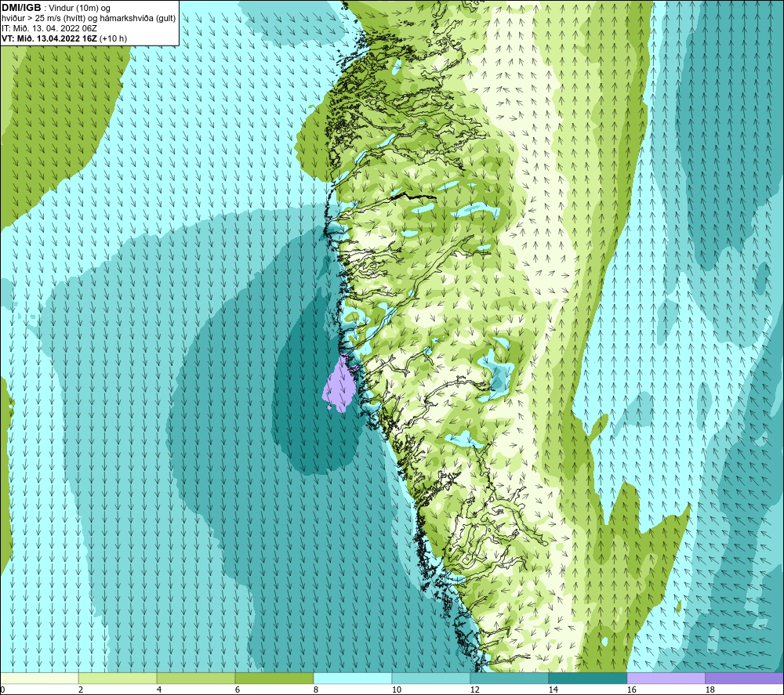784x695 pixels.
Task: Click the legend scale label '10'
Action: pos(396,690)
